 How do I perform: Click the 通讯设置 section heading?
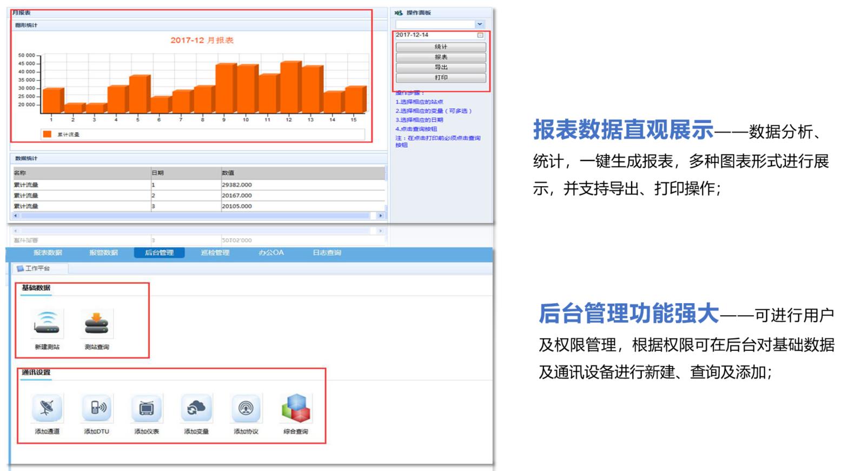click(36, 372)
